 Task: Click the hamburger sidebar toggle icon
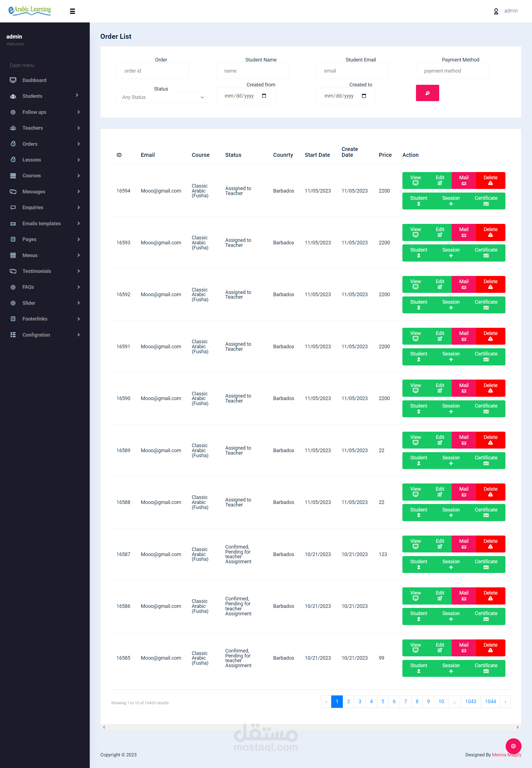[72, 11]
